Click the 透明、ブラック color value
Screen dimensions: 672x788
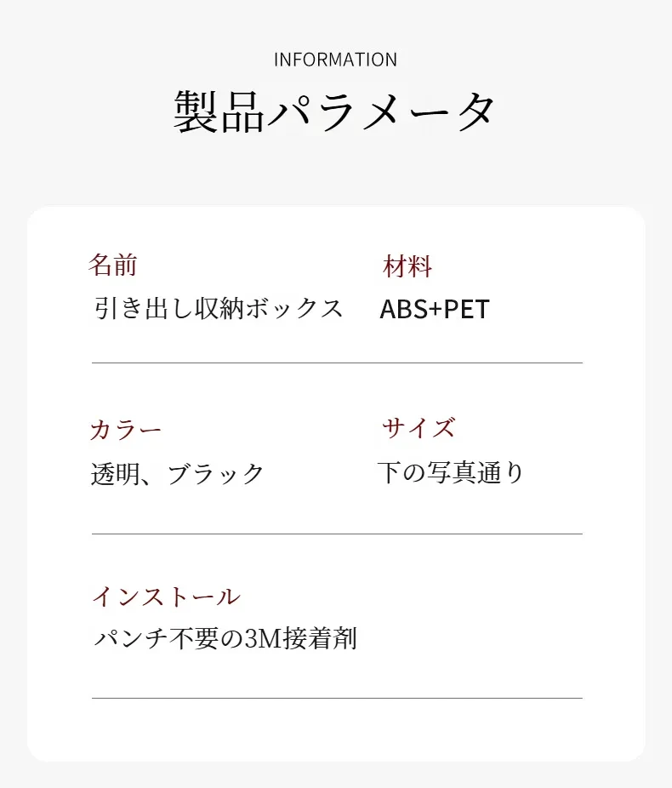177,473
